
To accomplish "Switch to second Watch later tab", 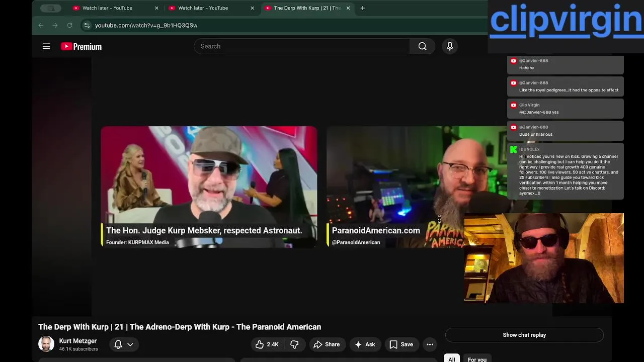I will [210, 8].
